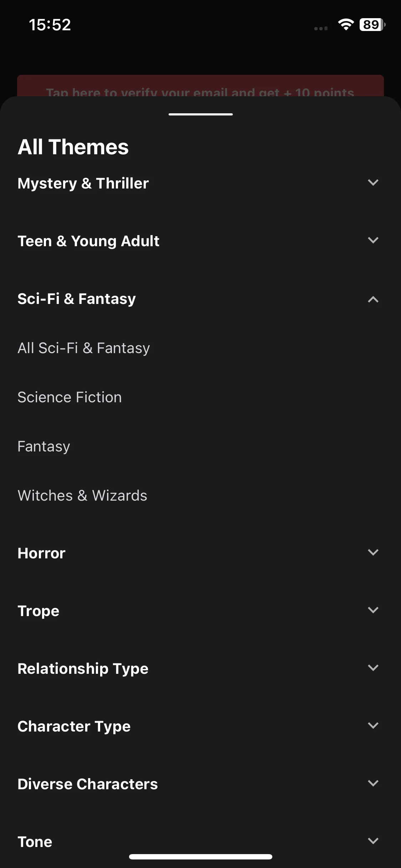Tap the Horror category title
The width and height of the screenshot is (401, 868).
(x=42, y=553)
